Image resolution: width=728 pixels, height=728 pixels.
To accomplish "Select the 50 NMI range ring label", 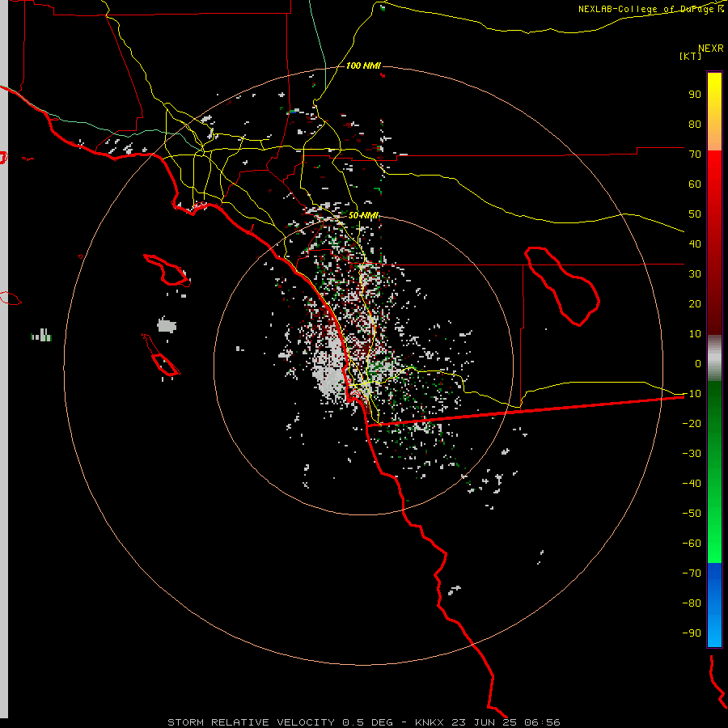I will tap(363, 215).
